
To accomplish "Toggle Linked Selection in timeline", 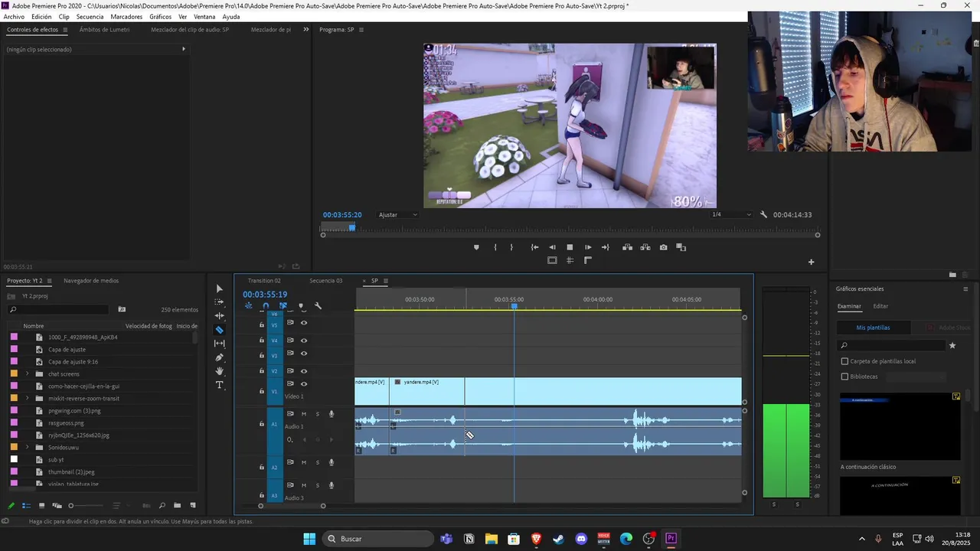I will tap(283, 306).
